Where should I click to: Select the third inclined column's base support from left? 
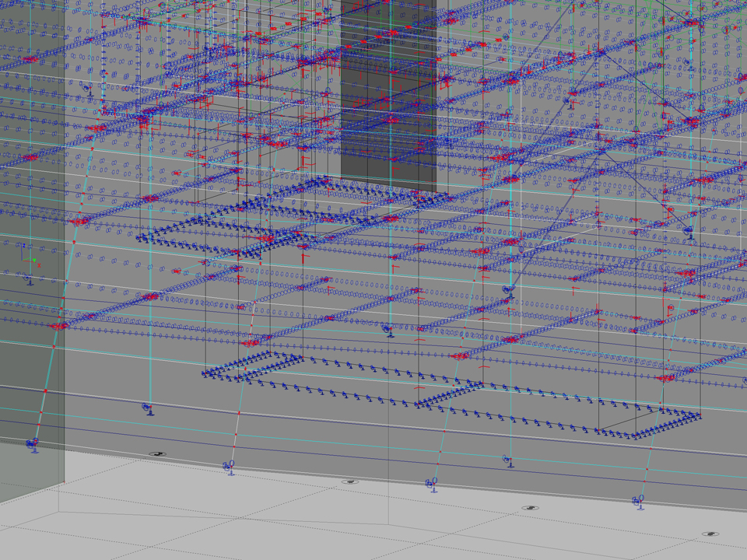click(432, 485)
